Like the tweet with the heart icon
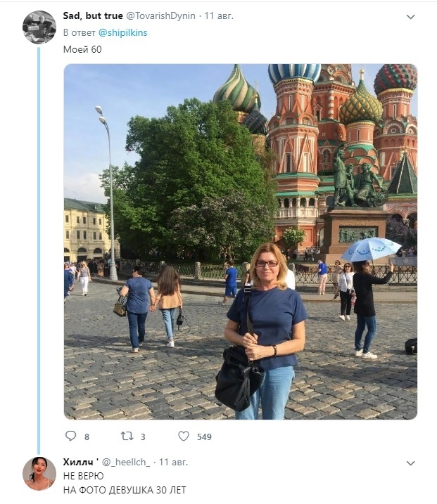The image size is (437, 504). click(x=184, y=436)
